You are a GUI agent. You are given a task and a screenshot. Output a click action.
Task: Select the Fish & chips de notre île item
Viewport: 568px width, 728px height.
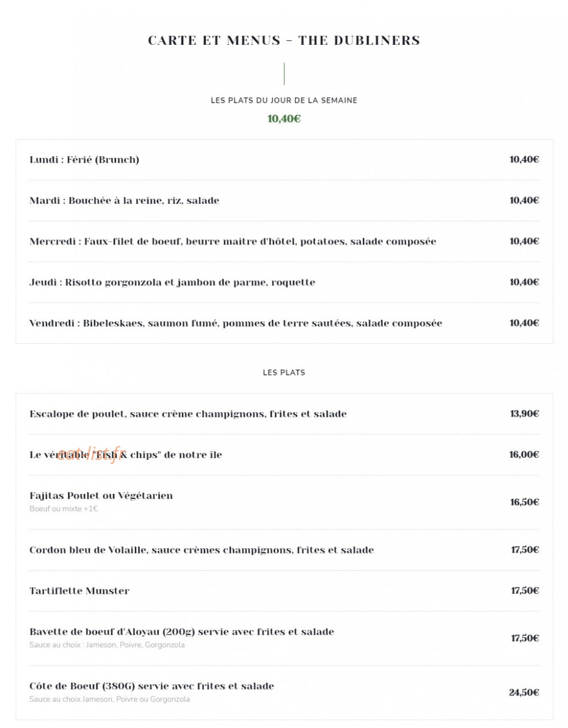[126, 454]
